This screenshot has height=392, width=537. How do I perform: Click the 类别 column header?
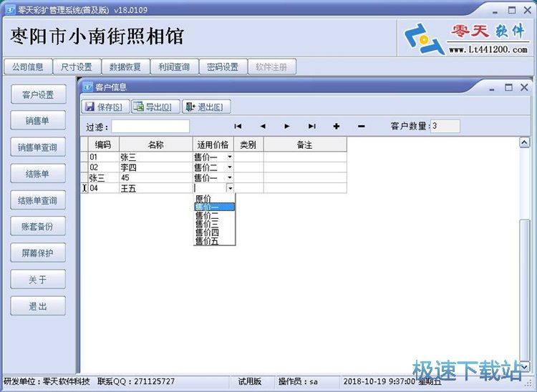coord(248,144)
